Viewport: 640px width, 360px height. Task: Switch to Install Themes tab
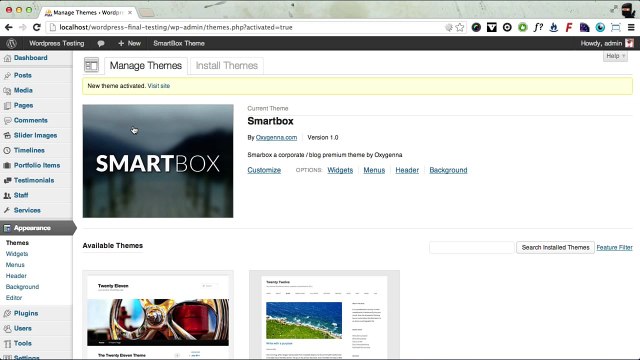point(227,66)
